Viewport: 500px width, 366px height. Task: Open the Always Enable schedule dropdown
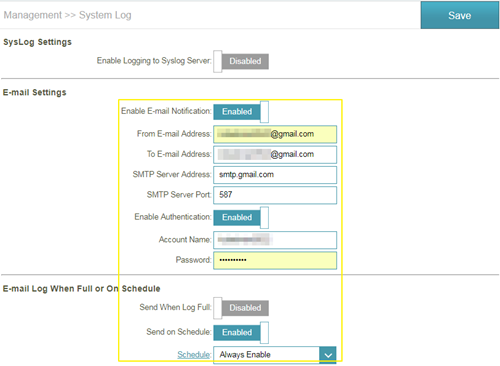[275, 355]
